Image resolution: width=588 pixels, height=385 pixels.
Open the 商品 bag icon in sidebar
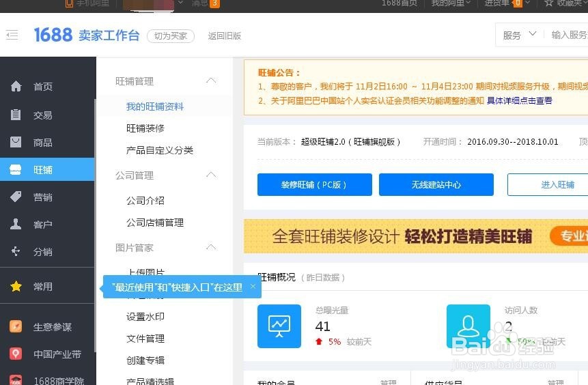point(16,142)
